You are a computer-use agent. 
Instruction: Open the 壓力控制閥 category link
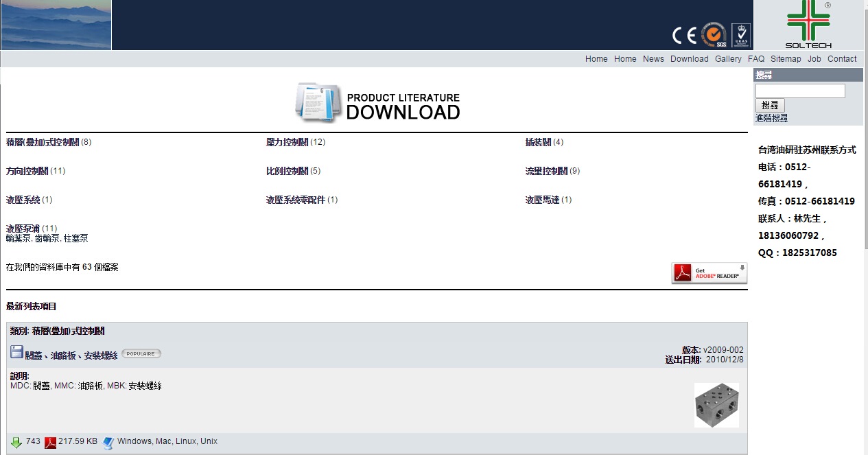(x=287, y=142)
